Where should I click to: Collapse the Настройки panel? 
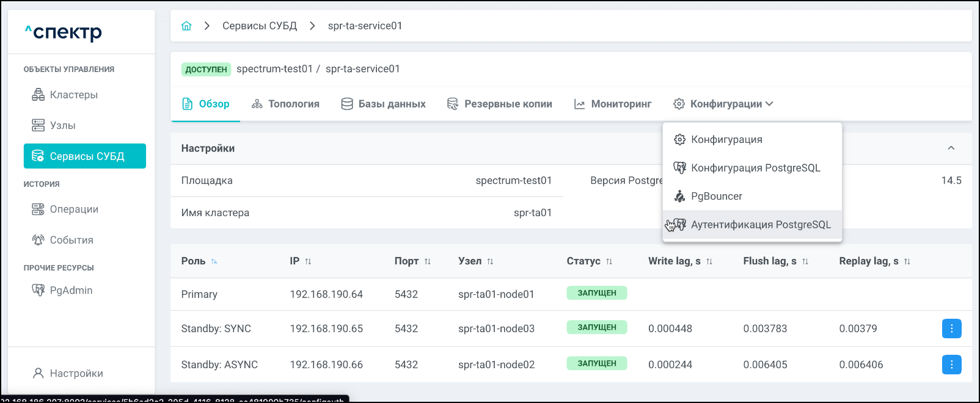click(x=951, y=148)
